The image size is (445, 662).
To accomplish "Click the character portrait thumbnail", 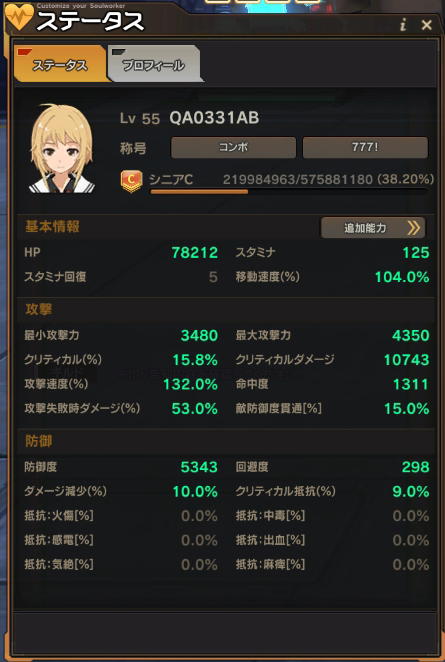I will pos(62,148).
